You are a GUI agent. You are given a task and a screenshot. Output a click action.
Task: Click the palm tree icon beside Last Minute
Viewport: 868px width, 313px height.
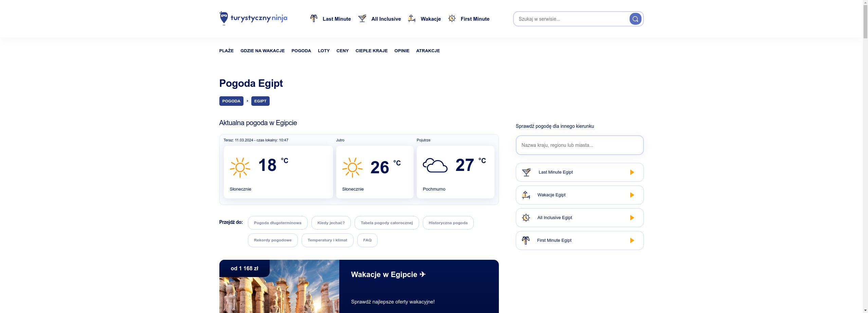[x=314, y=19]
